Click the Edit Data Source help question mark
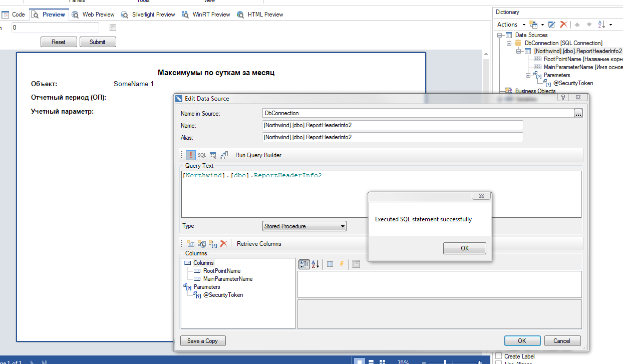This screenshot has width=623, height=364. (x=563, y=98)
